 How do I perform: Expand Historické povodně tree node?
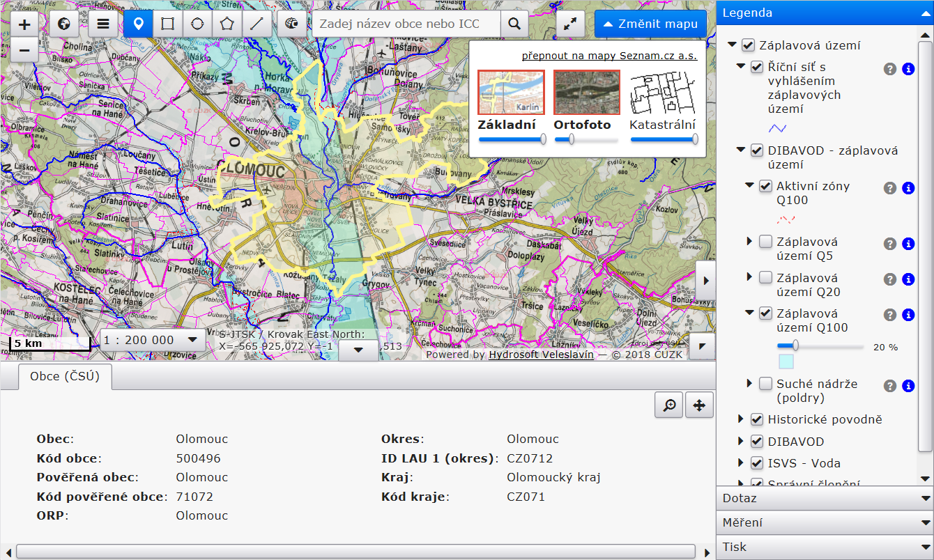741,419
